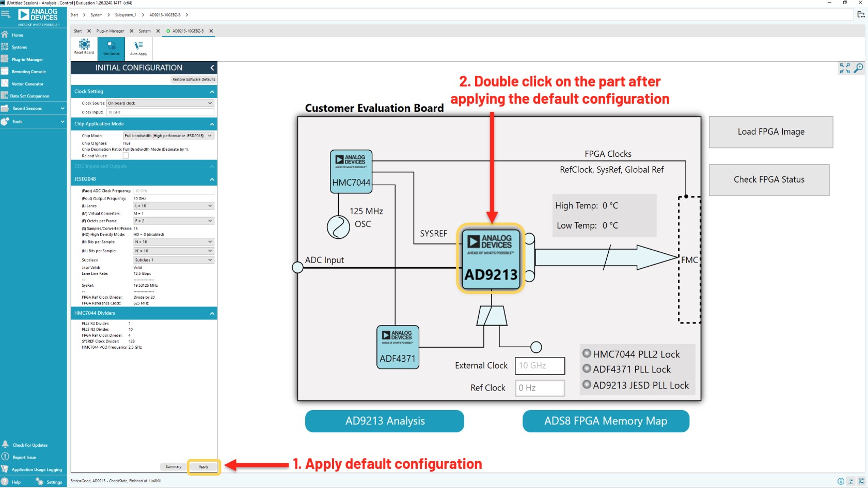868x488 pixels.
Task: Launch Remoting Console sidebar icon
Action: [5, 71]
